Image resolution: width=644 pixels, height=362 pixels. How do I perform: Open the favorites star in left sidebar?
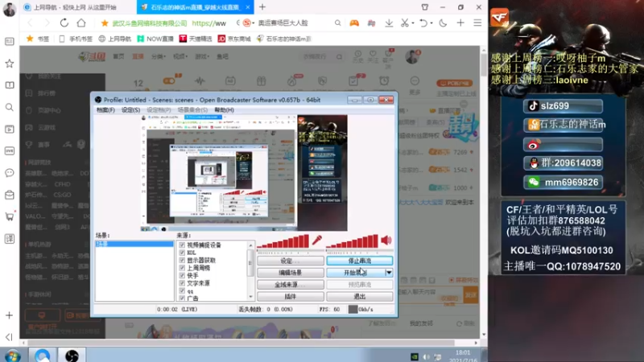pos(9,64)
